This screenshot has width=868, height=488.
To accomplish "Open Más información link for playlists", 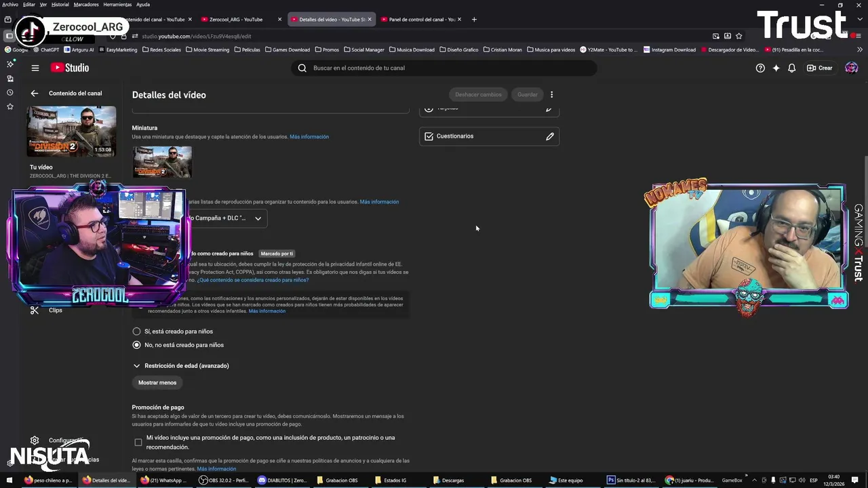I will tap(379, 202).
